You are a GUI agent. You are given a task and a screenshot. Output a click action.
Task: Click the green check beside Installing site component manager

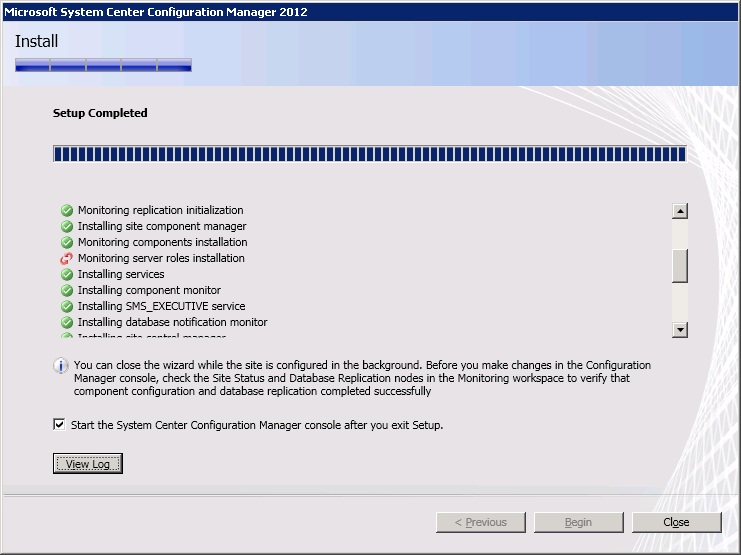click(x=67, y=226)
